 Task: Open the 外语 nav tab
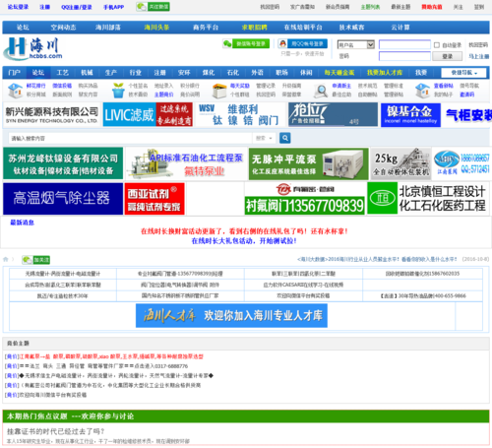(258, 73)
